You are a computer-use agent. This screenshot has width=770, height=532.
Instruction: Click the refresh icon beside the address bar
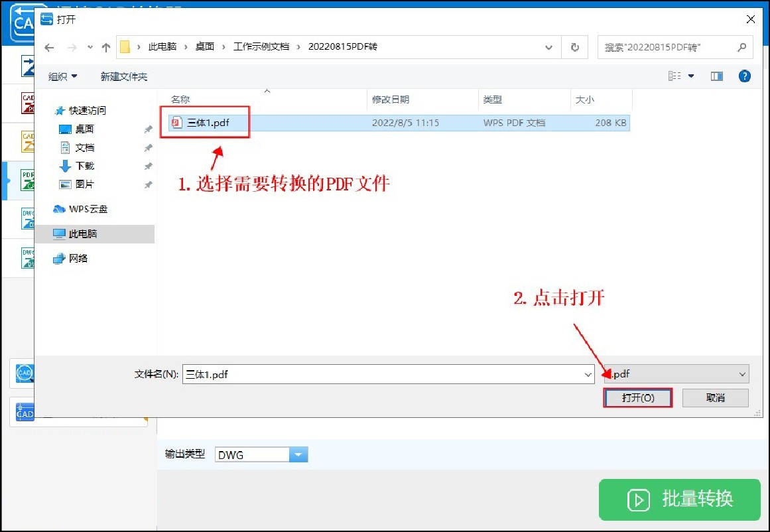574,46
